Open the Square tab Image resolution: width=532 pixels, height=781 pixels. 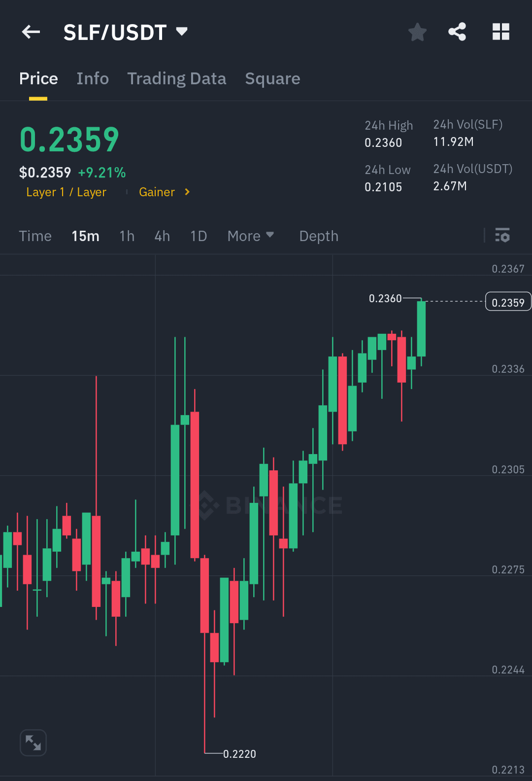pyautogui.click(x=272, y=79)
